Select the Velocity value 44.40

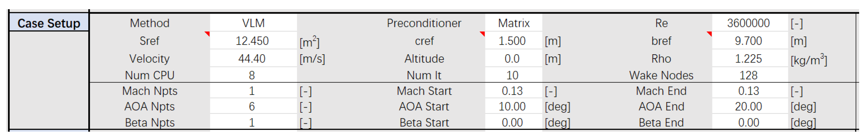252,59
